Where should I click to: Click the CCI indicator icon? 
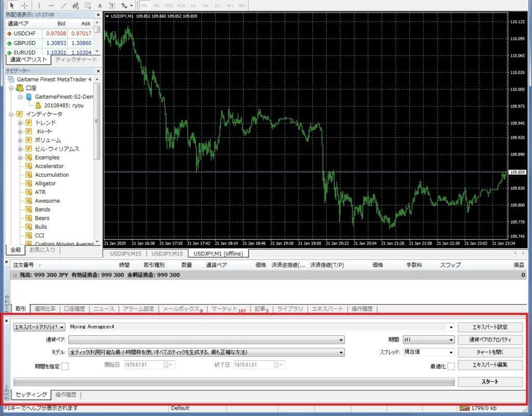29,236
